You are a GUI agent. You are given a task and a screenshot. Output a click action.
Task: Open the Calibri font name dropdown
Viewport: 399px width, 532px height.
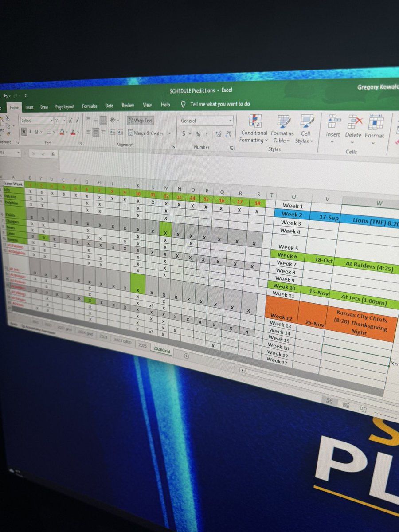(52, 120)
